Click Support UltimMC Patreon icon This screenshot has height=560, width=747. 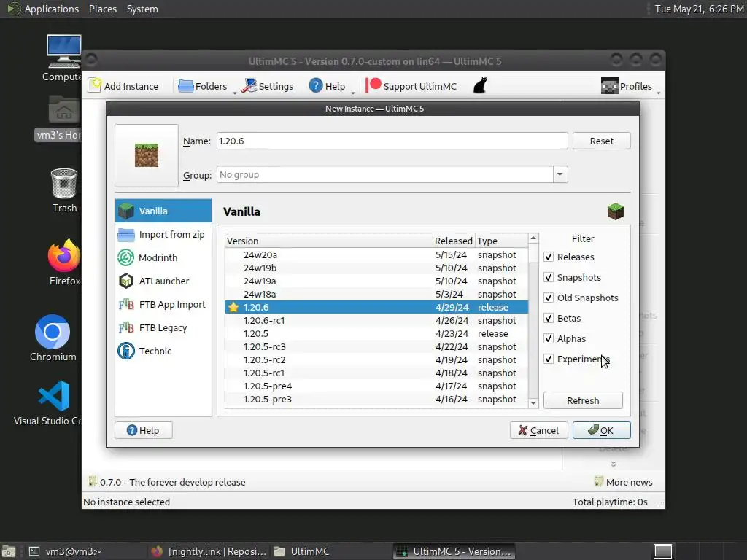pos(373,86)
